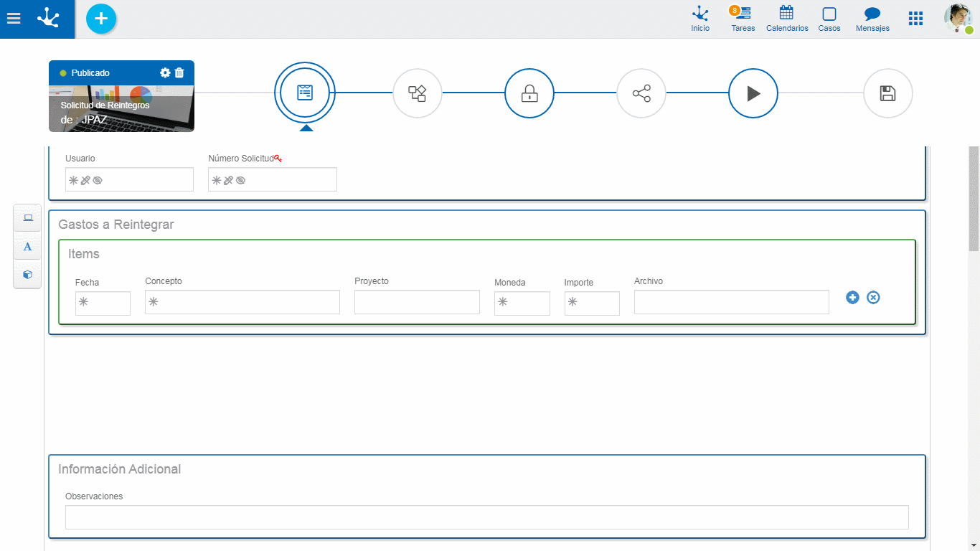Open laptop preview tool in side palette
The height and width of the screenshot is (551, 980).
pos(28,218)
